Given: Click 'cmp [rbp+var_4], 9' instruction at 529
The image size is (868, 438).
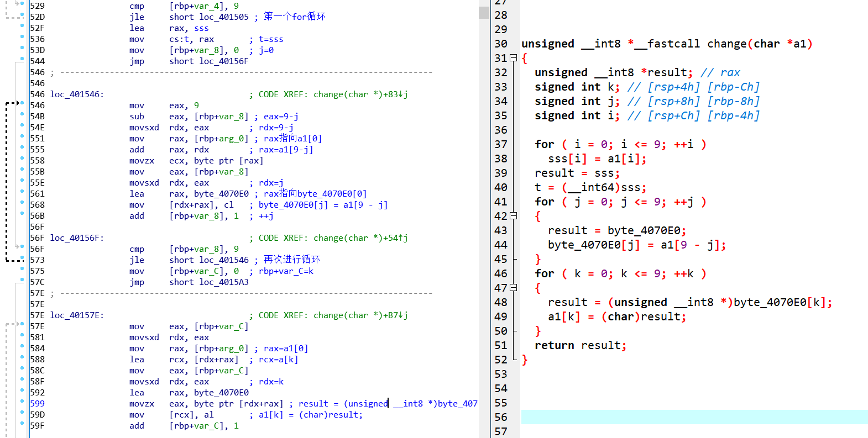Looking at the screenshot, I should point(184,6).
